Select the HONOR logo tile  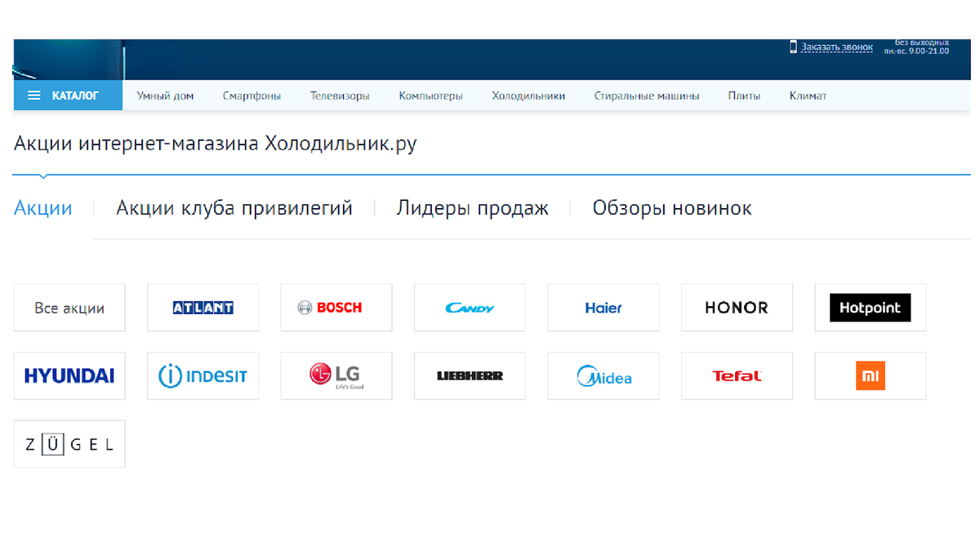(737, 308)
